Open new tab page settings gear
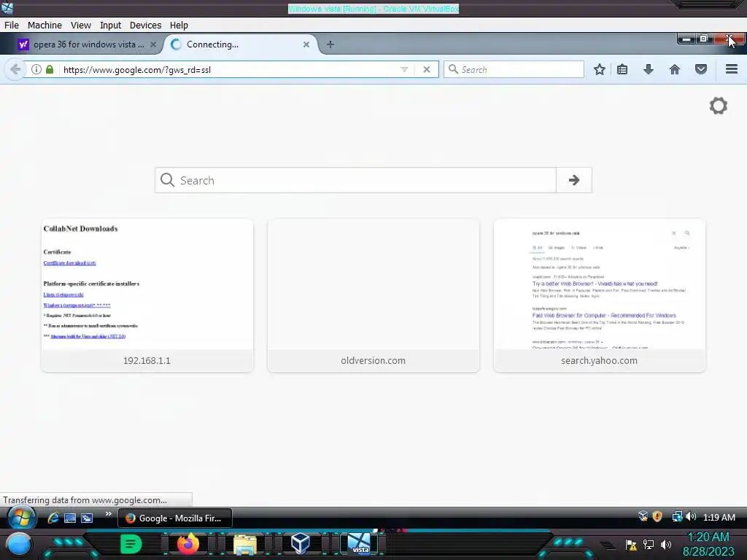Viewport: 747px width, 560px height. 719,106
